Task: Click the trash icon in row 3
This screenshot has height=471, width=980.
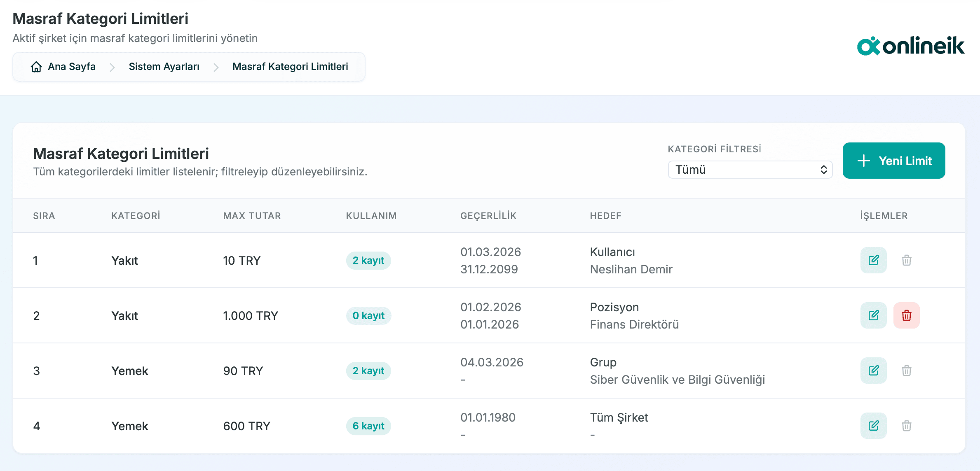Action: [906, 371]
